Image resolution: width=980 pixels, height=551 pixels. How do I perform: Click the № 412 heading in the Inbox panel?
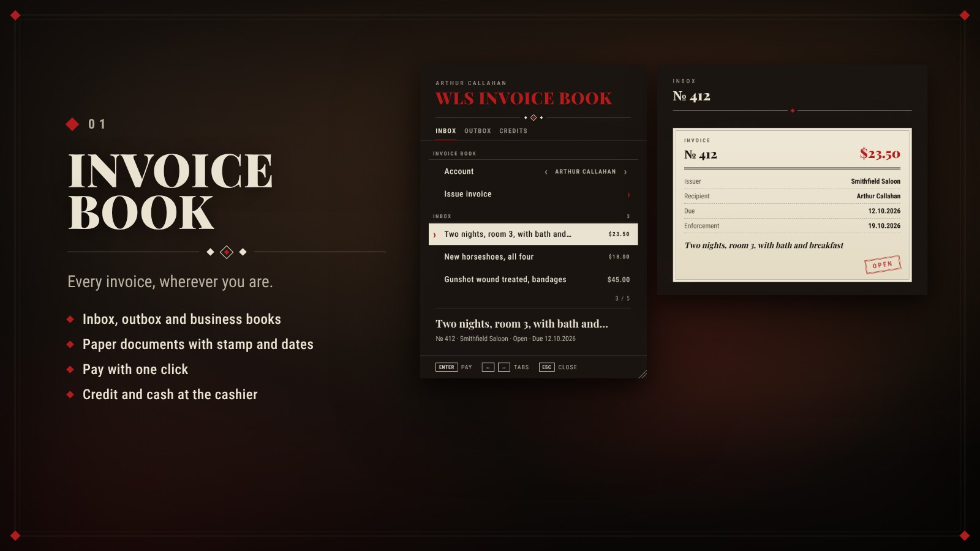(x=692, y=96)
